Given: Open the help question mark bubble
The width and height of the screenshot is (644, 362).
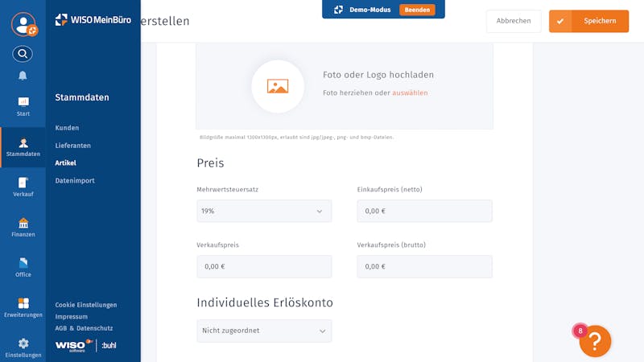Looking at the screenshot, I should point(595,340).
